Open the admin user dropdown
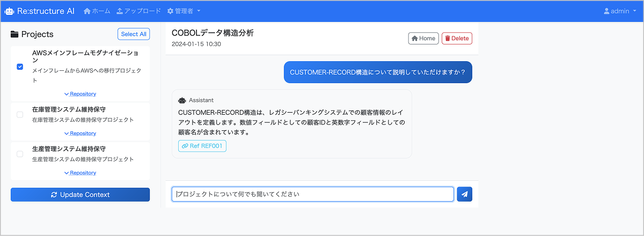644x236 pixels. coord(620,11)
